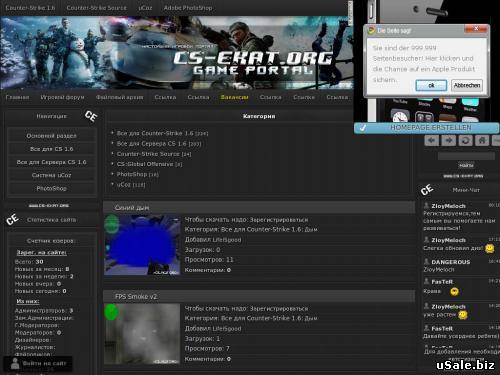Click PhotoShop in sidebar navigation
Screen dimensions: 500x375
tap(52, 189)
